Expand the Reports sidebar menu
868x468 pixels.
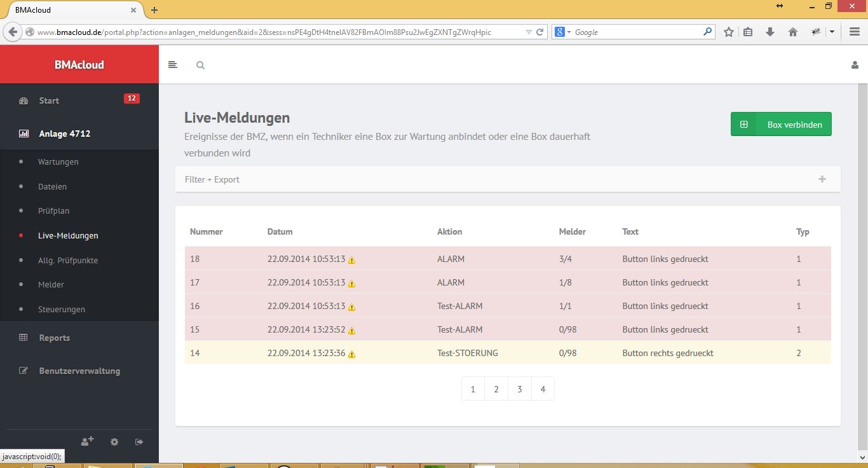(x=54, y=338)
